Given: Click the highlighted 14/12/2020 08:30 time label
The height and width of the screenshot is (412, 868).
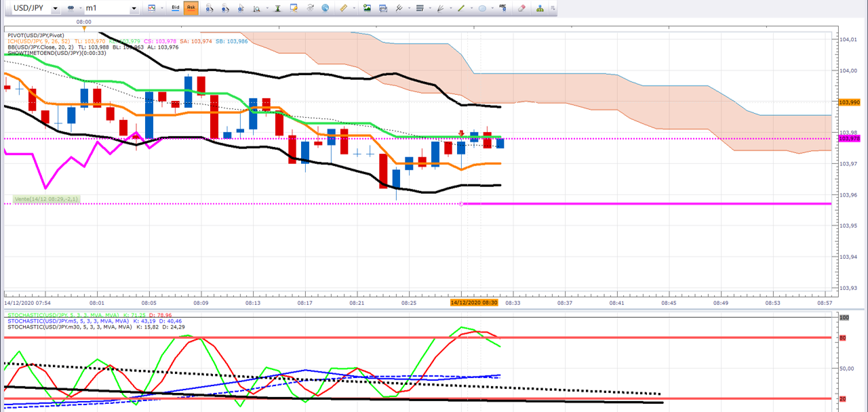Looking at the screenshot, I should [475, 303].
